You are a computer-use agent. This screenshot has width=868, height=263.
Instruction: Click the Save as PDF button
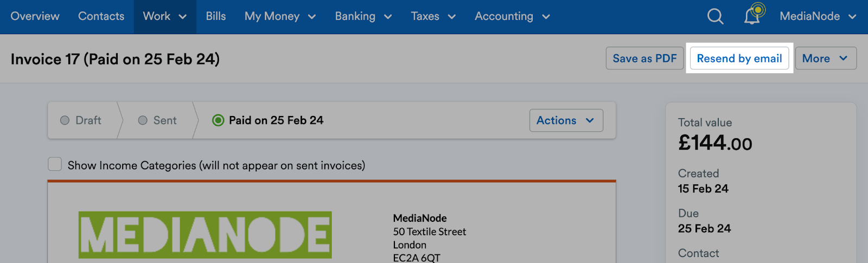coord(644,58)
